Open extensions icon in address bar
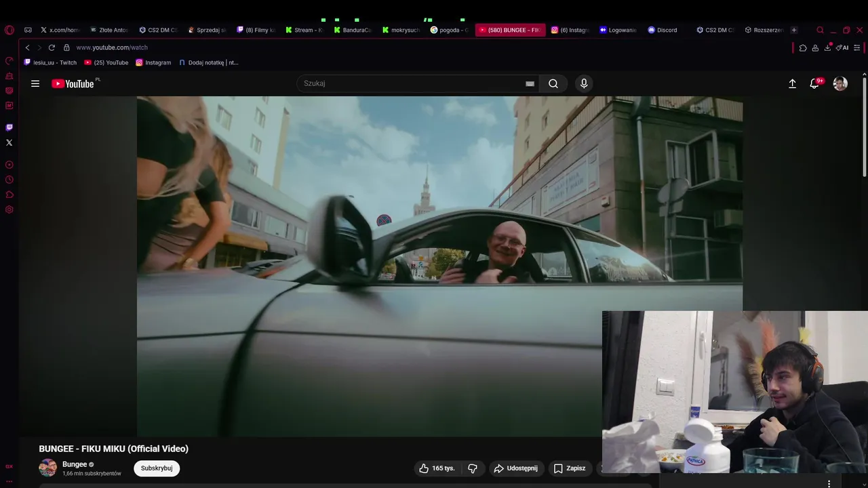Image resolution: width=868 pixels, height=488 pixels. [x=803, y=47]
